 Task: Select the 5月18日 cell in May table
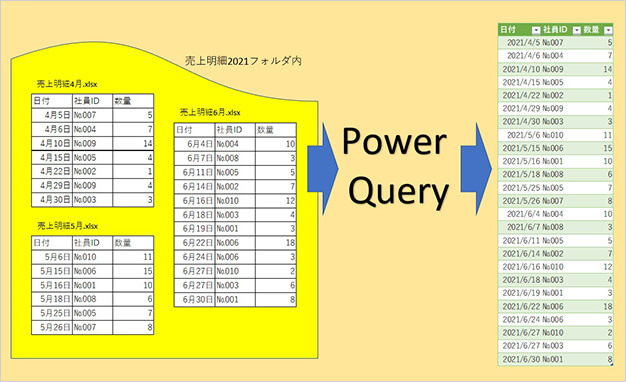point(52,299)
